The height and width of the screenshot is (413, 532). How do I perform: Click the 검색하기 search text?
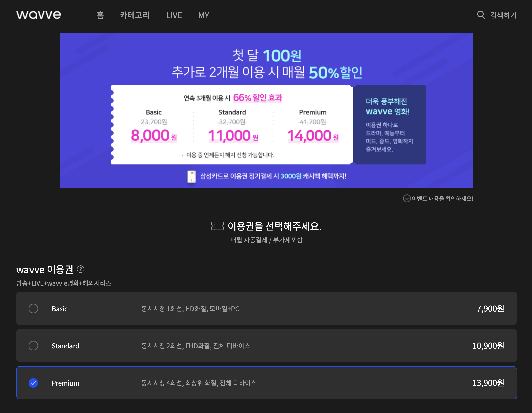(x=503, y=15)
